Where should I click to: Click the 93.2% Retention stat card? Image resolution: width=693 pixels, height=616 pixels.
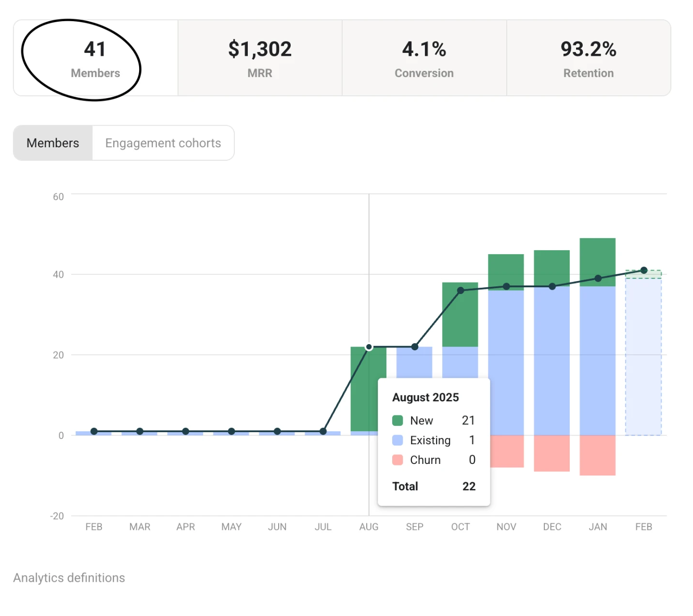[x=589, y=58]
